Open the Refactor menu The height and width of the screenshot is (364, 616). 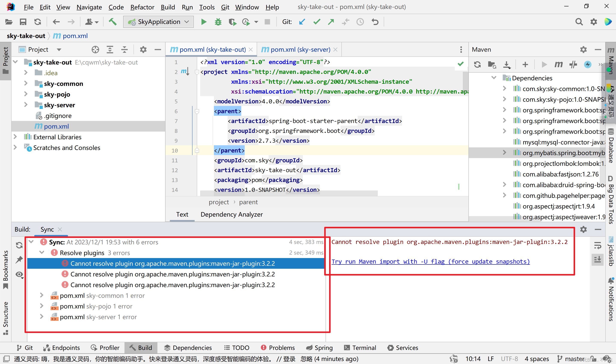(x=142, y=7)
